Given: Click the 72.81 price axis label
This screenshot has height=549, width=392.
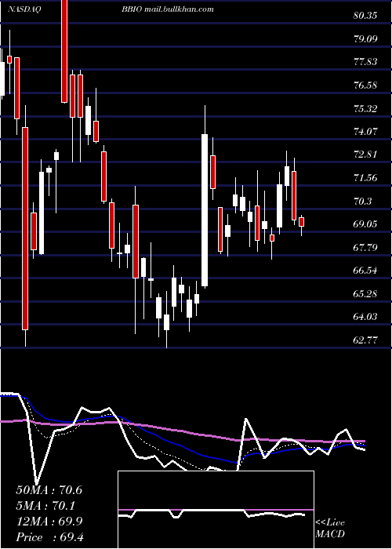Looking at the screenshot, I should (x=365, y=155).
